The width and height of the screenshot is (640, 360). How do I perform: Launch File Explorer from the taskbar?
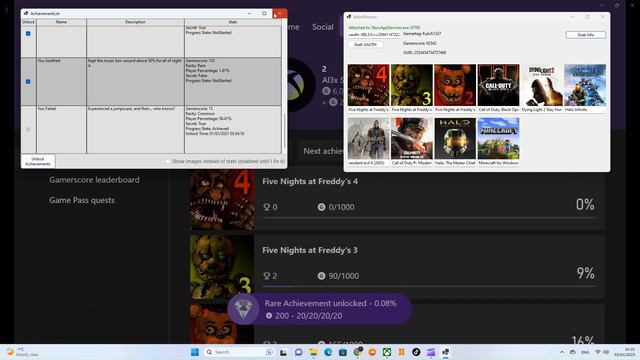[x=313, y=352]
